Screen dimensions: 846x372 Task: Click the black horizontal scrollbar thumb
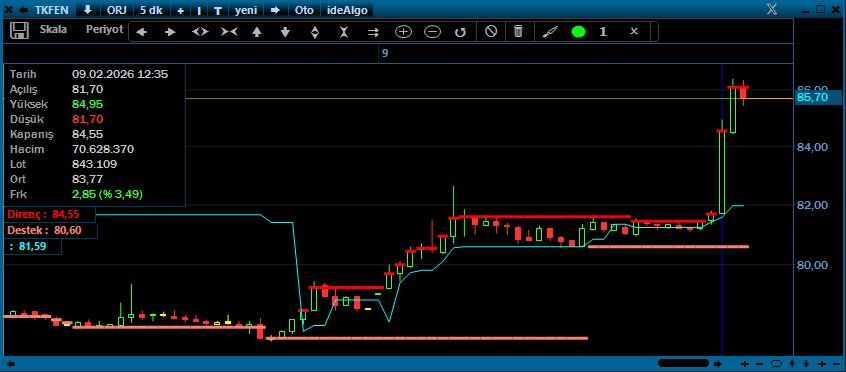683,363
